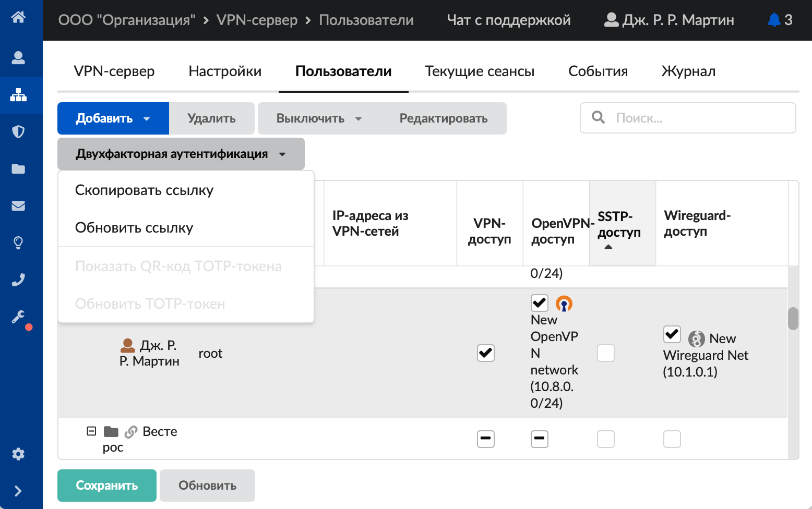Open the settings gear icon in sidebar
812x509 pixels.
[18, 454]
